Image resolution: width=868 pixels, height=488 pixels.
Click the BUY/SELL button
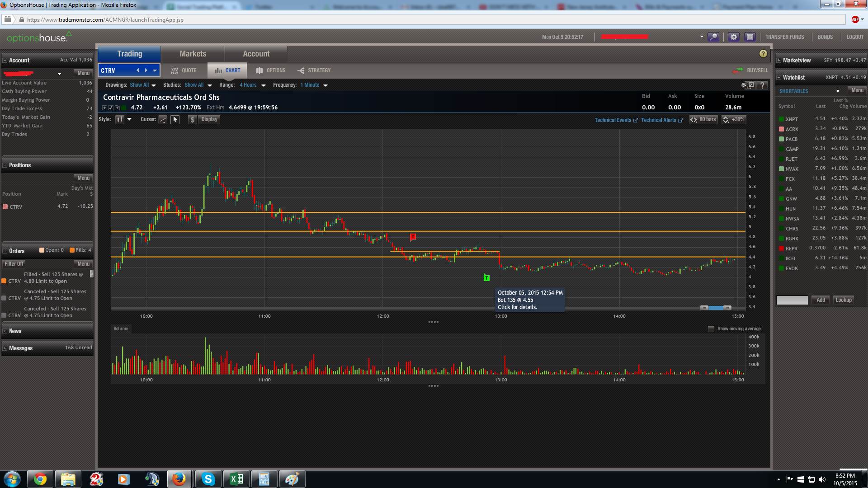click(751, 70)
